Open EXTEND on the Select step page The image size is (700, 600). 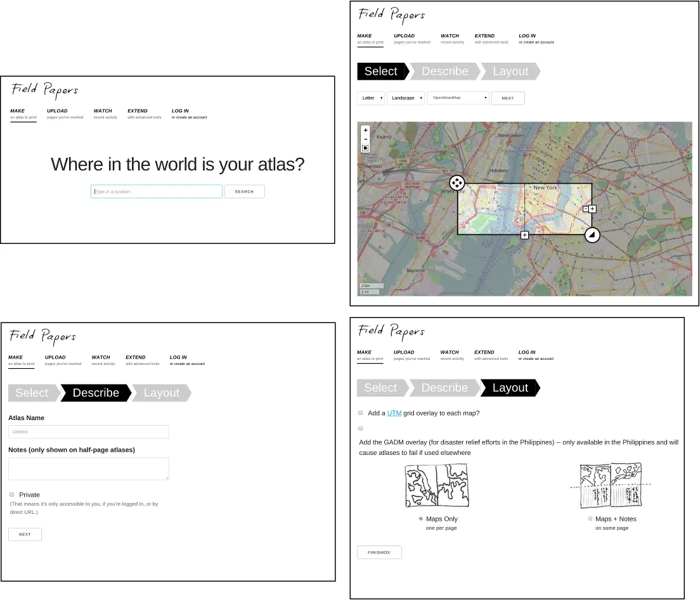(x=491, y=39)
